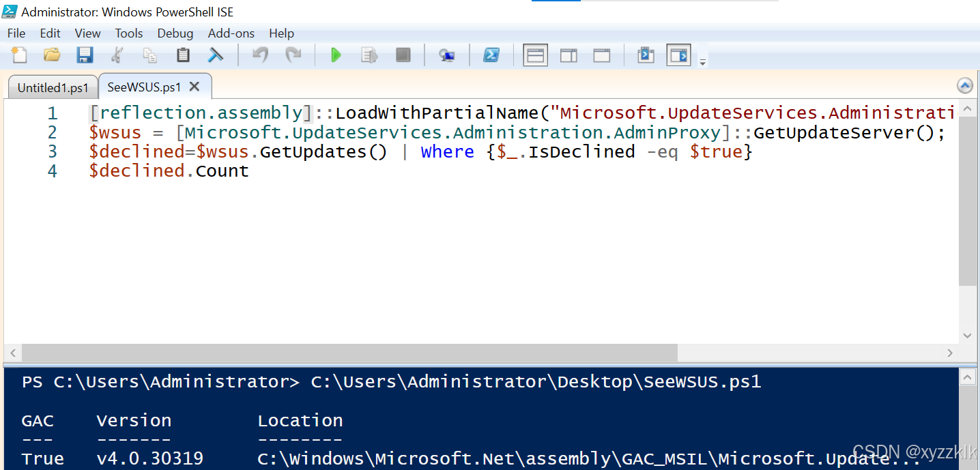Open the Debug menu

tap(175, 33)
